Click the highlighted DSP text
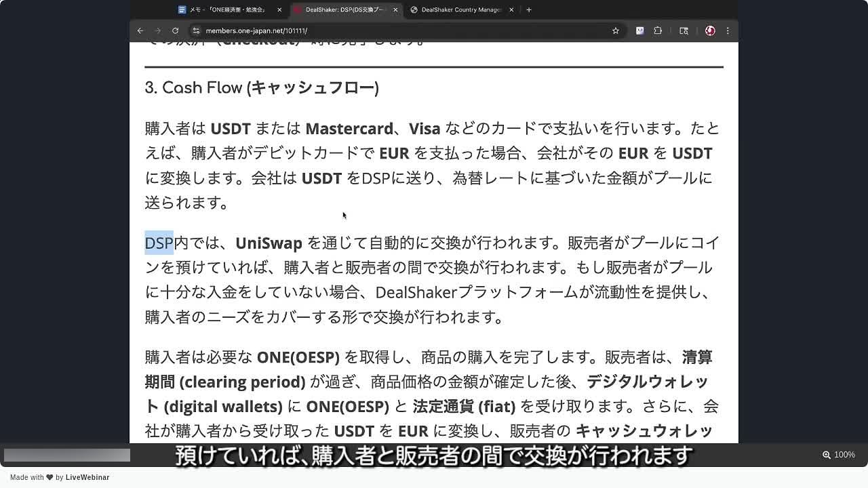The image size is (868, 488). pos(159,243)
